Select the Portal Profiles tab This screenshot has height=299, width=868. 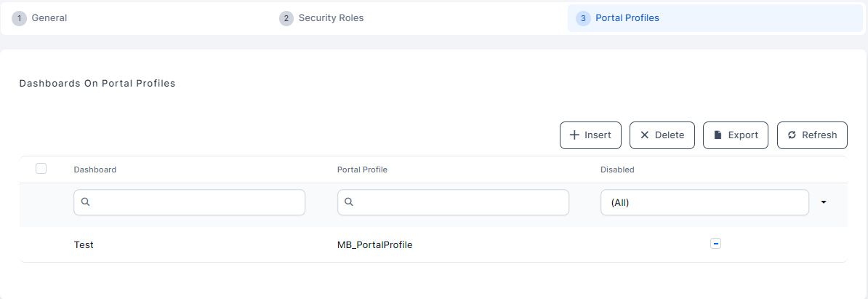[x=627, y=18]
